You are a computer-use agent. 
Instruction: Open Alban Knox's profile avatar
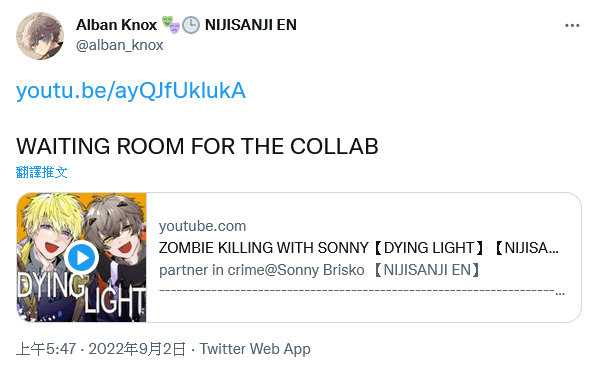point(40,36)
